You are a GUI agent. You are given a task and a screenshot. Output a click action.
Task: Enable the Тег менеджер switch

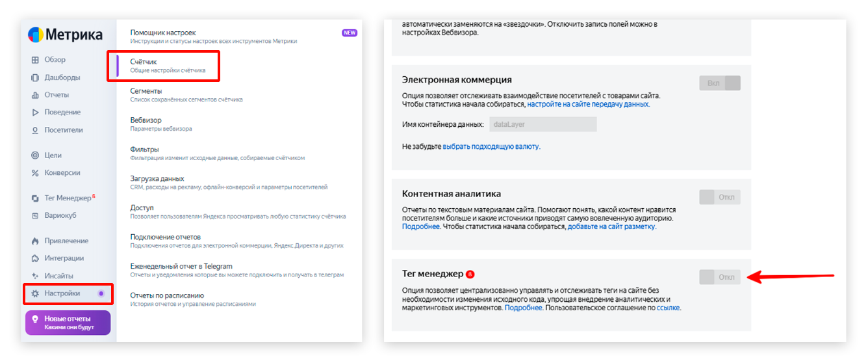(720, 277)
